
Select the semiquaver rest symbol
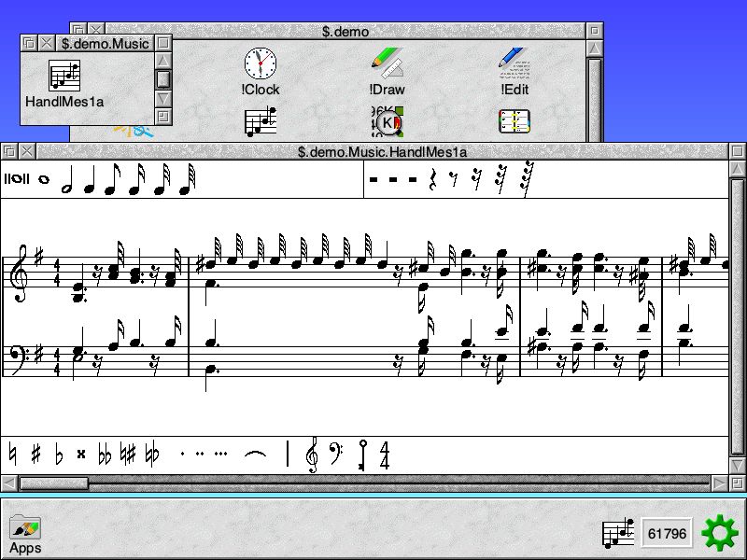point(476,179)
